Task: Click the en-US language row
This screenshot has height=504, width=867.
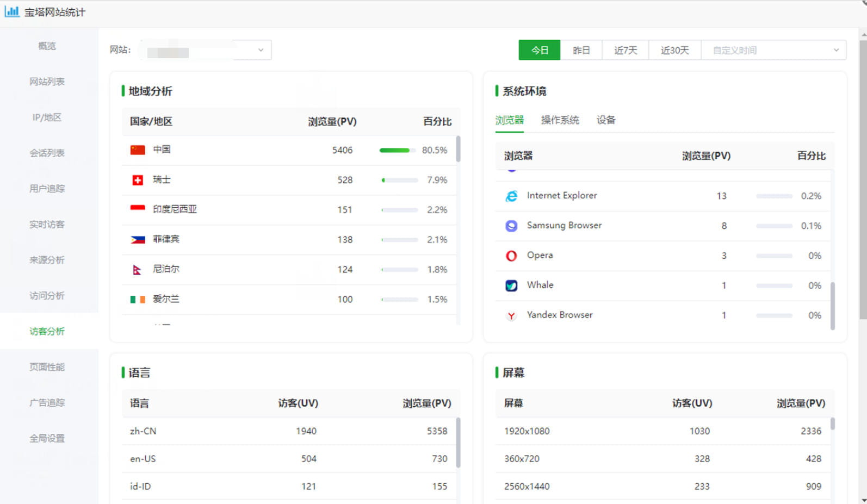Action: (289, 459)
